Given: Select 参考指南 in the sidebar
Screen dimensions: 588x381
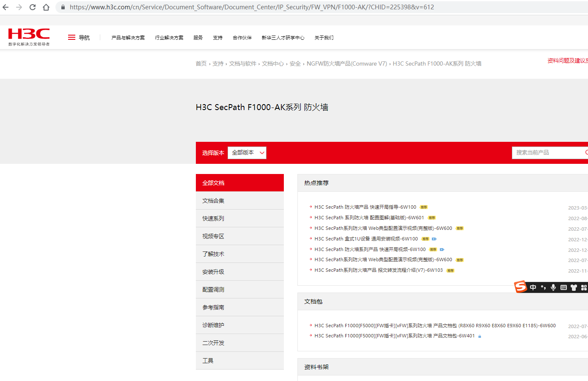Looking at the screenshot, I should [x=240, y=307].
